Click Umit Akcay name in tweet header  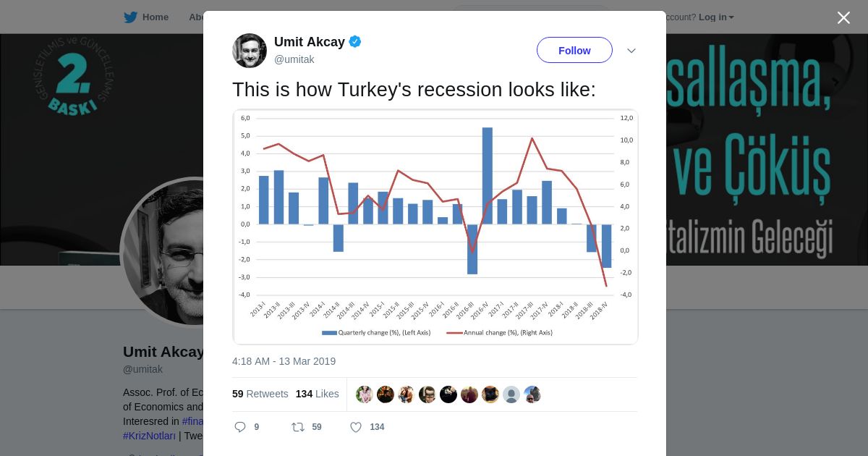[x=309, y=42]
